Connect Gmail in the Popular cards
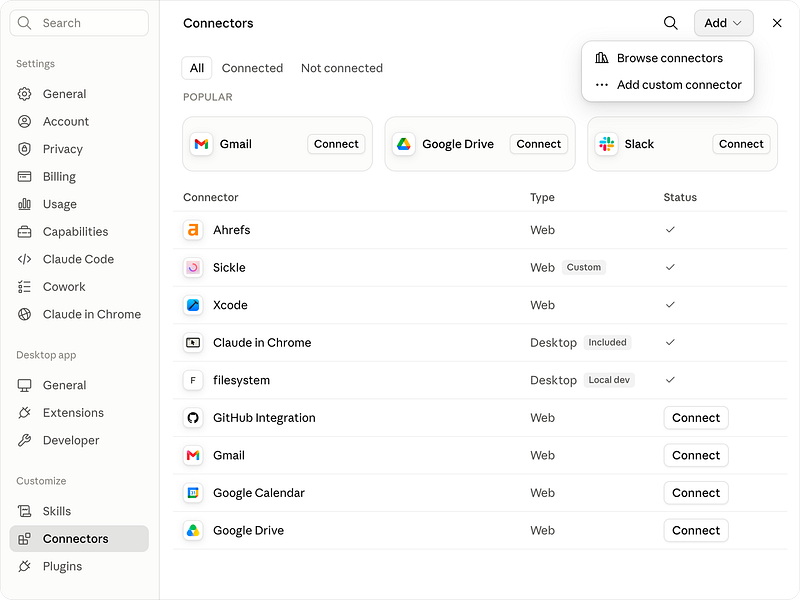This screenshot has width=800, height=600. tap(336, 144)
